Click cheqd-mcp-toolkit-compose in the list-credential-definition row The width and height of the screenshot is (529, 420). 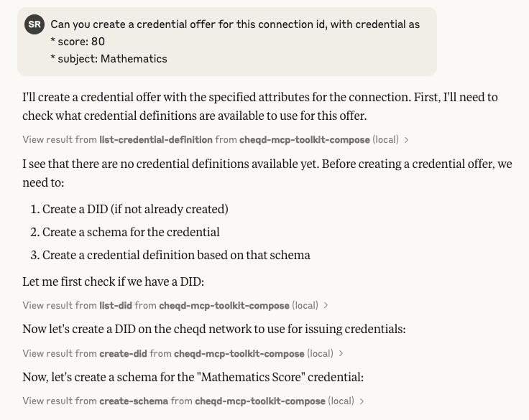point(304,140)
